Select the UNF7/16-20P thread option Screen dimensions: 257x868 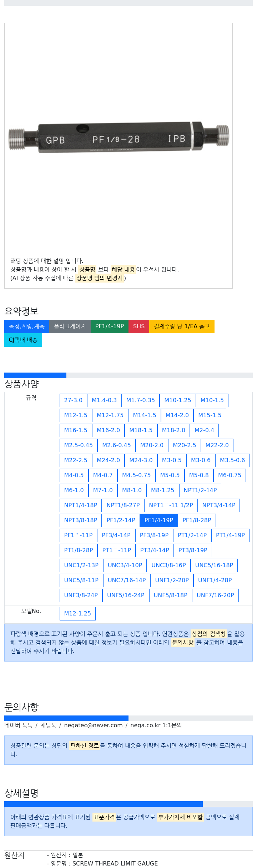click(215, 595)
